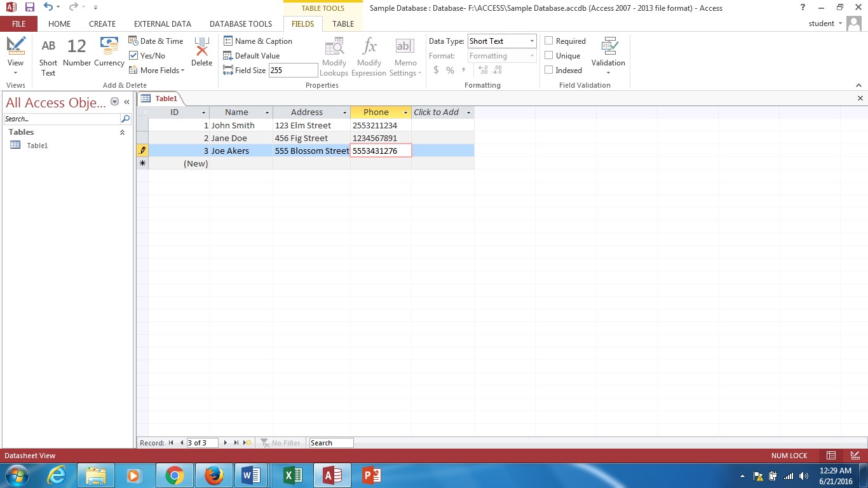
Task: Toggle the Indexed checkbox
Action: click(549, 70)
